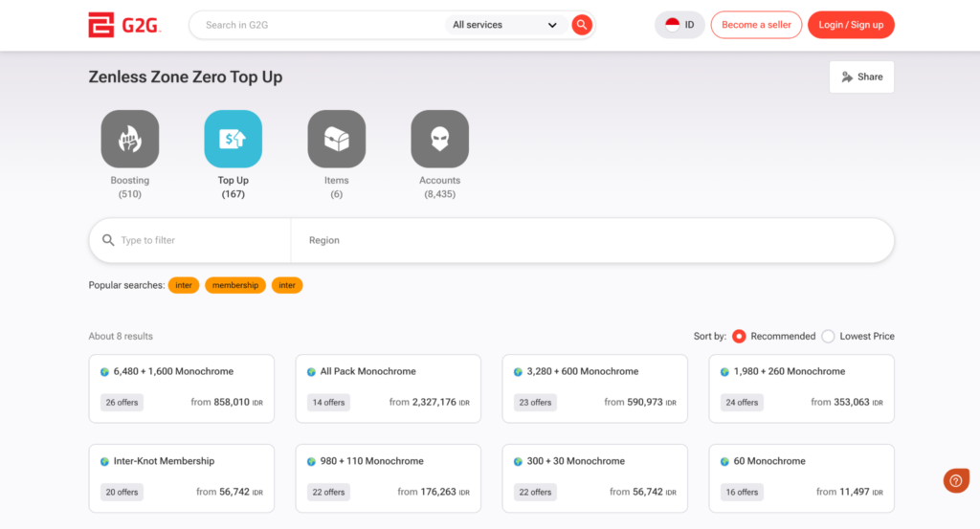Open the Boosting category icon
The image size is (980, 529).
[130, 140]
